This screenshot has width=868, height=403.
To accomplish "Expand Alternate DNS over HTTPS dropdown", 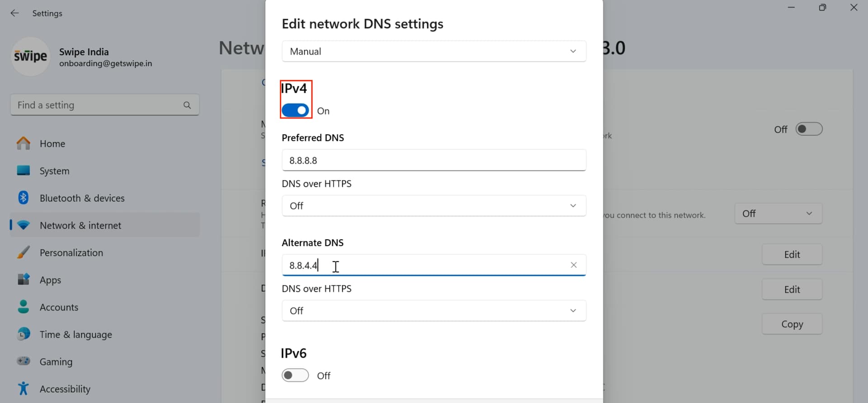I will pyautogui.click(x=434, y=311).
